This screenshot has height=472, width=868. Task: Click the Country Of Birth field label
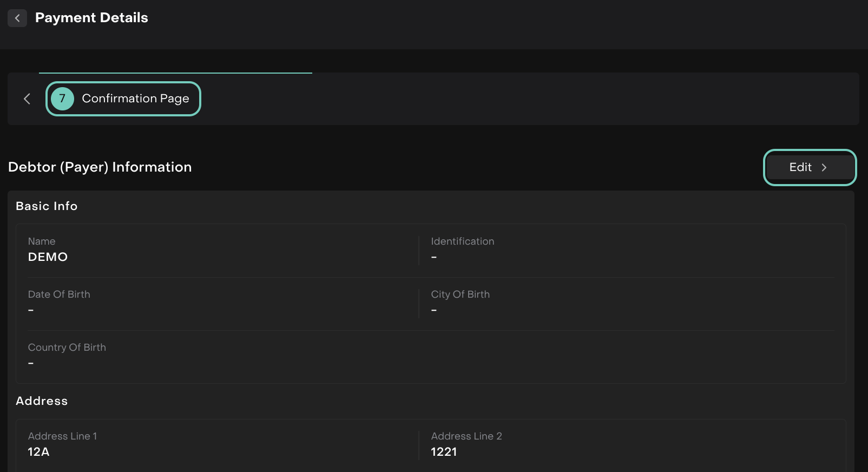coord(67,348)
